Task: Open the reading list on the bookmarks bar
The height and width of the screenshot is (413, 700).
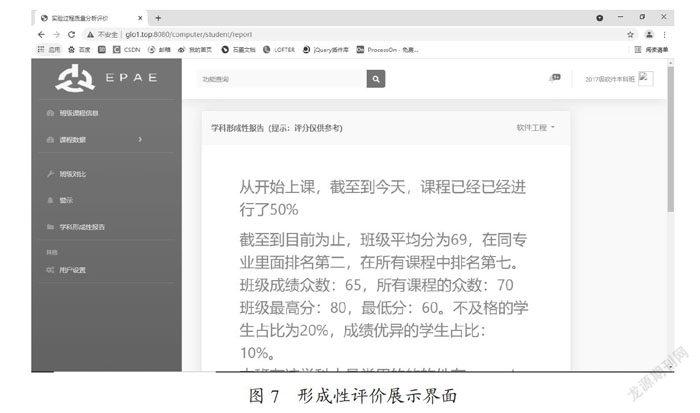Action: (651, 50)
